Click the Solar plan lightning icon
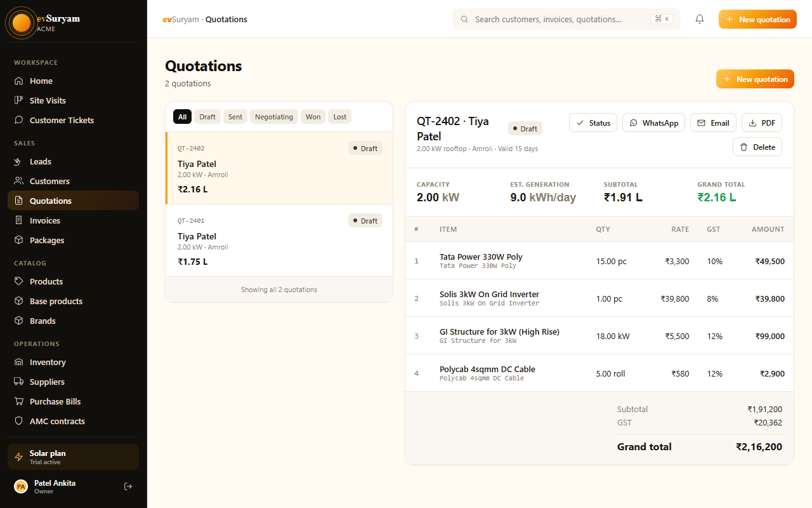The image size is (812, 508). click(x=19, y=457)
